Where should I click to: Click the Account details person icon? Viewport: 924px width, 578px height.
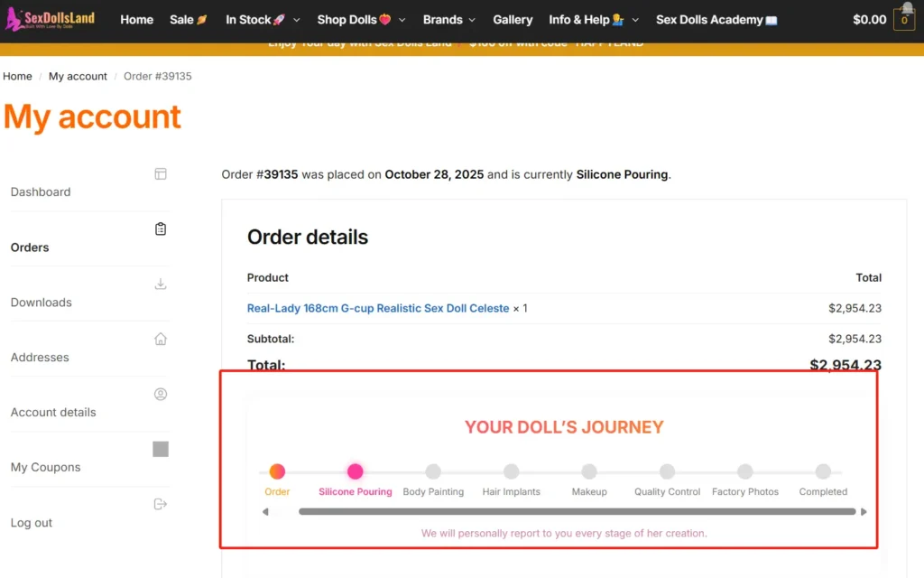pyautogui.click(x=161, y=394)
